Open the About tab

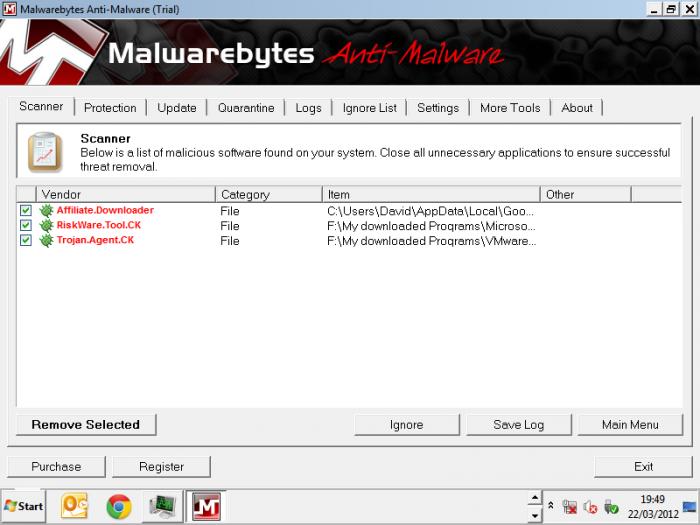pos(577,108)
